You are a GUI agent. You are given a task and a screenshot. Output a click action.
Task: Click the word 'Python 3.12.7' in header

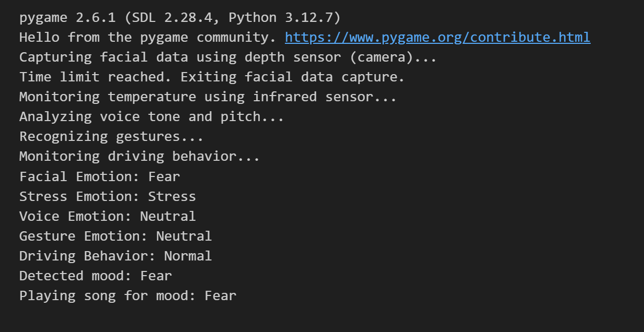[x=281, y=18]
